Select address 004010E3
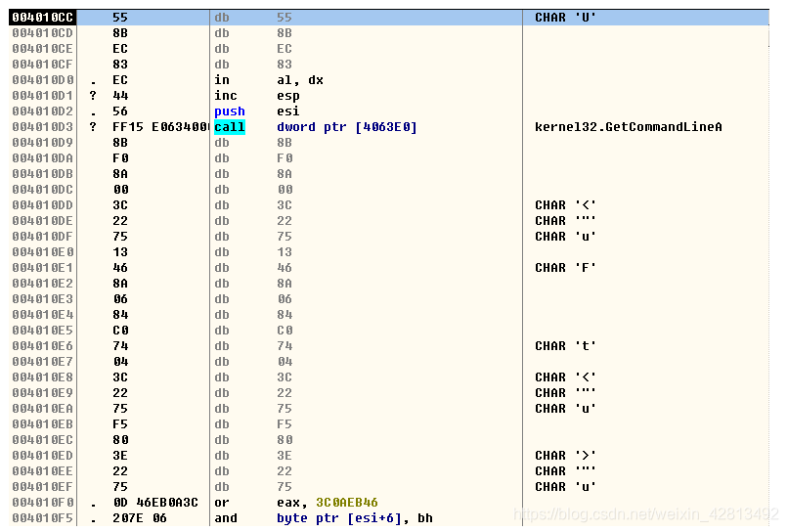The width and height of the screenshot is (788, 532). [43, 298]
